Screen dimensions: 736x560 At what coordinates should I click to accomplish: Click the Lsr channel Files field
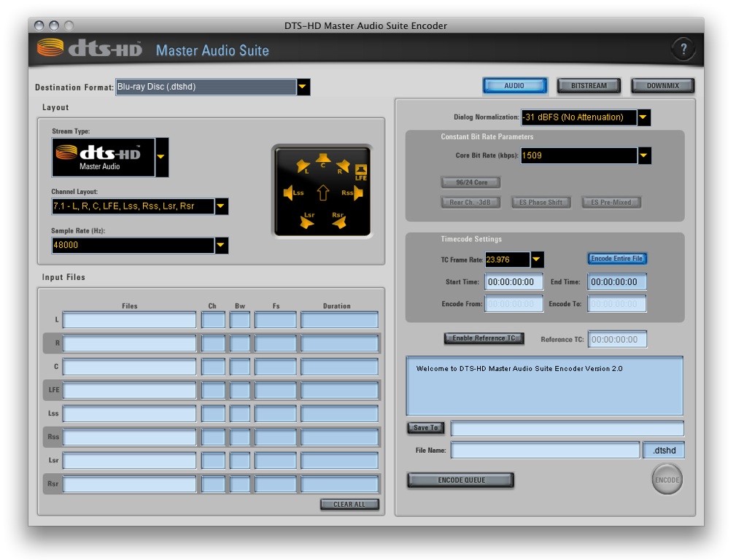point(130,461)
